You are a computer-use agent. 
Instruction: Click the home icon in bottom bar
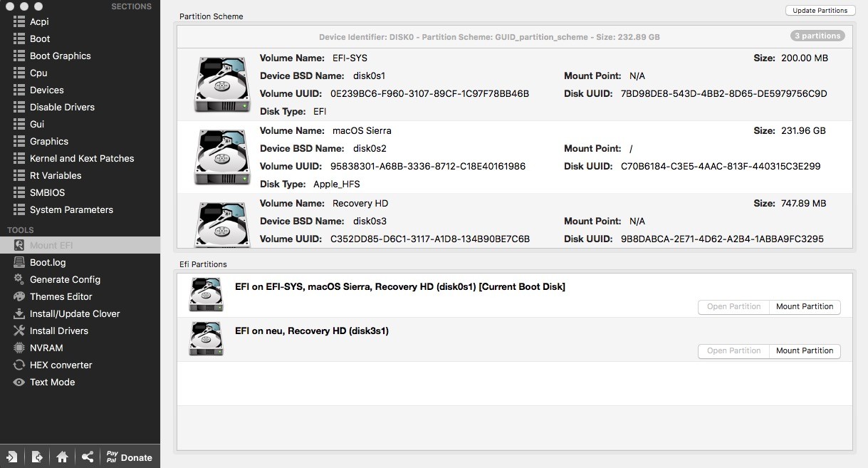tap(62, 457)
